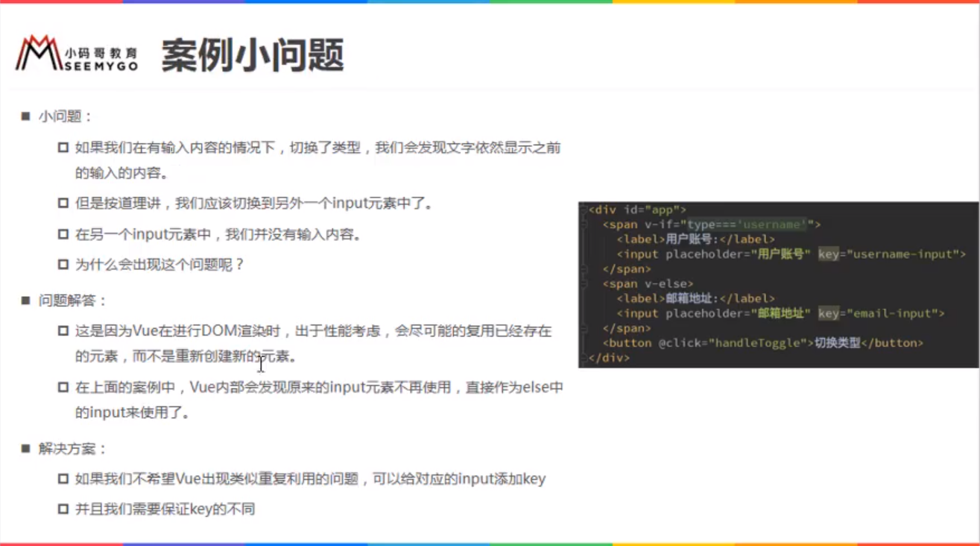Click the SEEMYGO 小码哥教育 logo
This screenshot has height=546, width=980.
click(77, 54)
